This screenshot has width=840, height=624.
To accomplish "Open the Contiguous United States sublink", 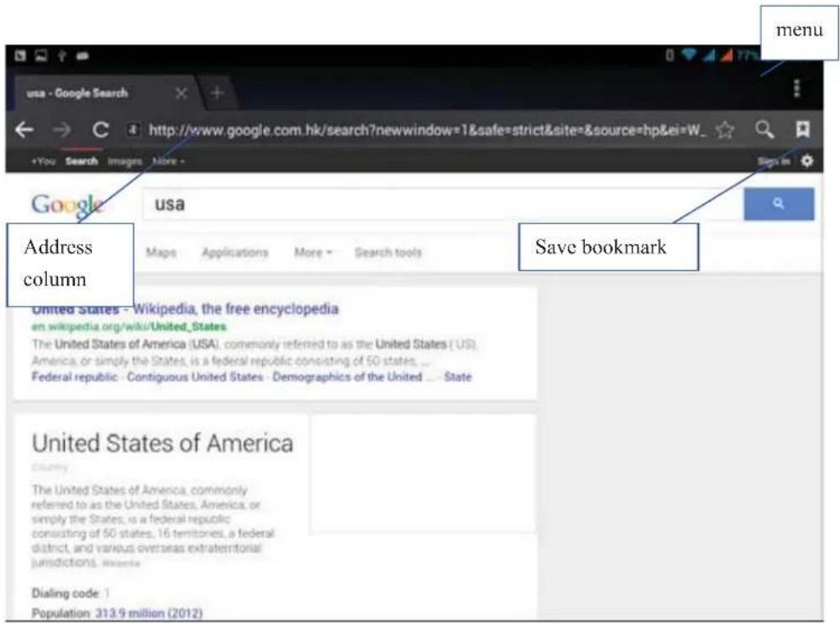I will click(195, 377).
